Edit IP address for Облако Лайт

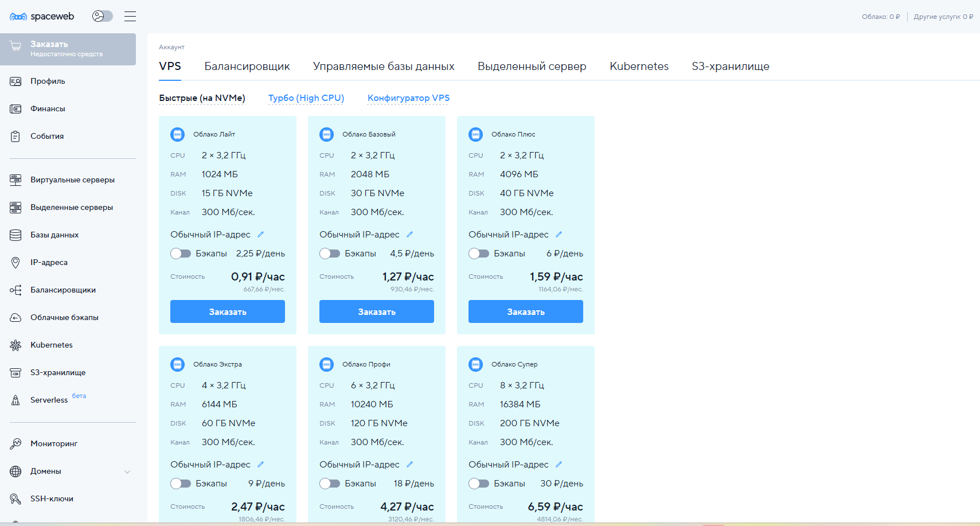pyautogui.click(x=260, y=234)
